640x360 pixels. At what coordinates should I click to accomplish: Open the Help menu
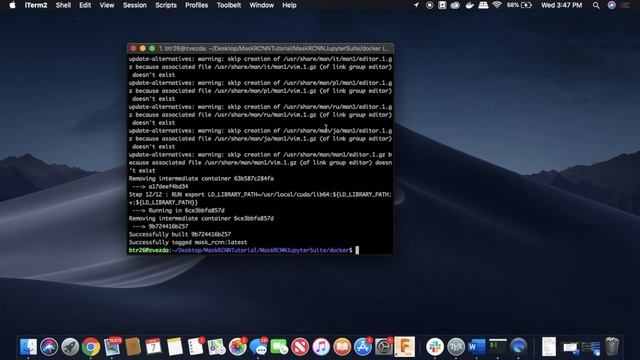point(289,5)
